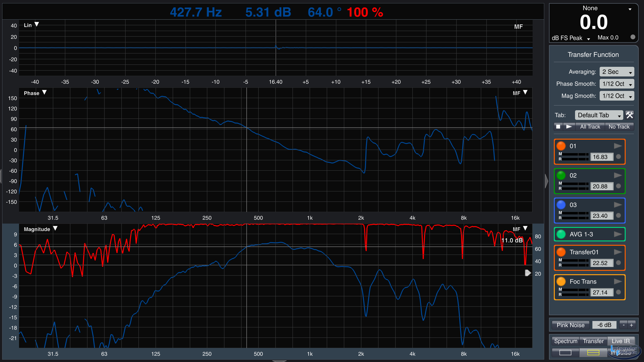
Task: Open the Phase Smooth 1/12 Oct dropdown
Action: pos(617,84)
